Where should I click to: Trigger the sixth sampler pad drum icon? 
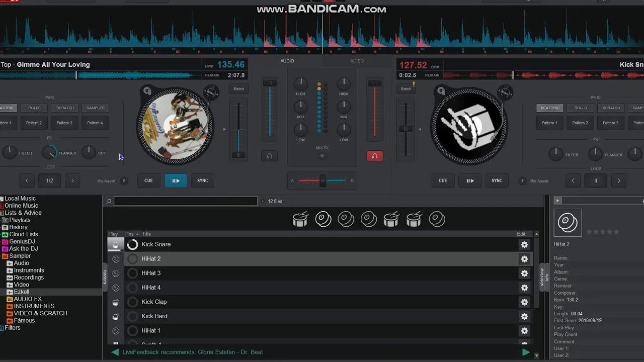coord(414,219)
